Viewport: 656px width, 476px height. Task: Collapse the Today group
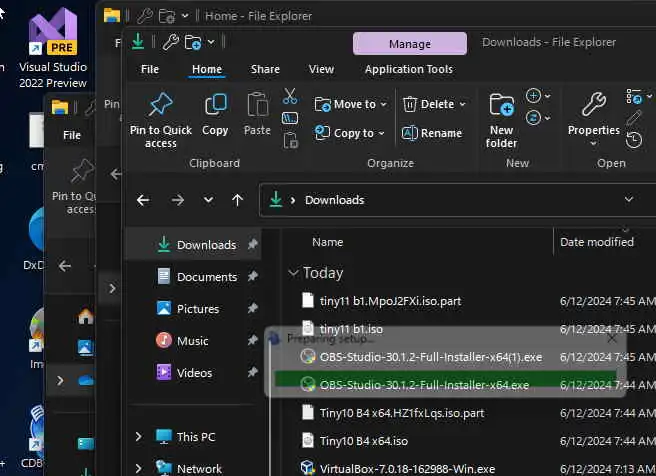pos(293,273)
